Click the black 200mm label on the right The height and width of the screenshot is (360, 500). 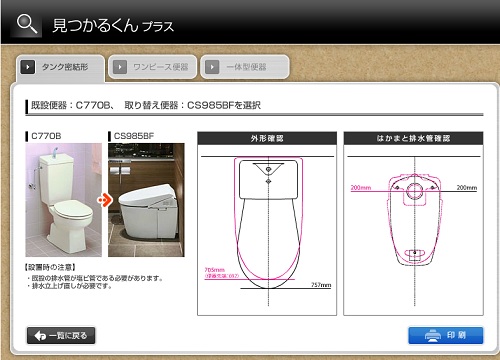467,188
